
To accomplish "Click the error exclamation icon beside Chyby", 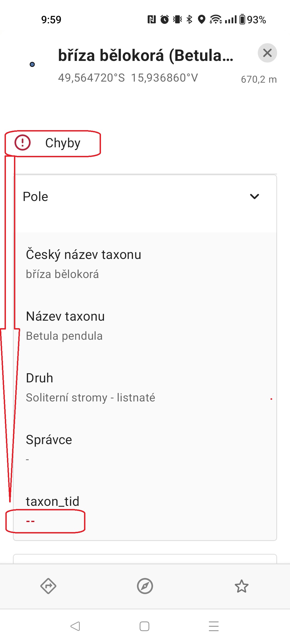I will click(23, 143).
